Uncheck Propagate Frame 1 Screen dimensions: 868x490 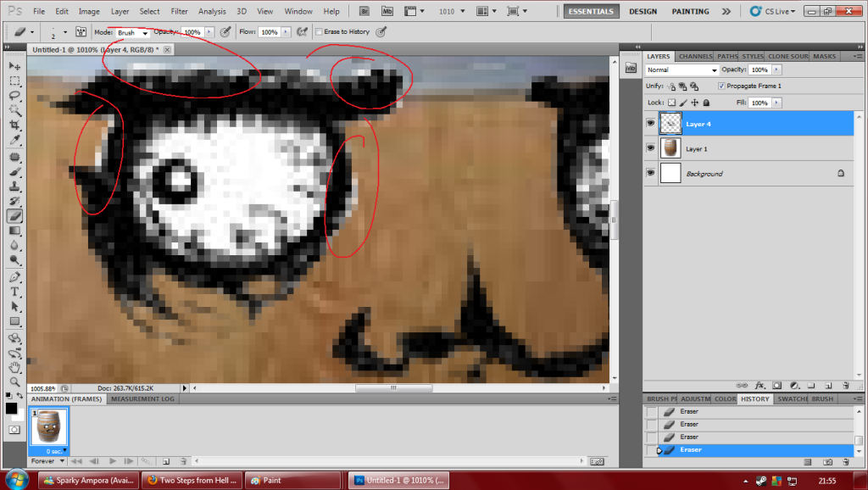pyautogui.click(x=721, y=86)
